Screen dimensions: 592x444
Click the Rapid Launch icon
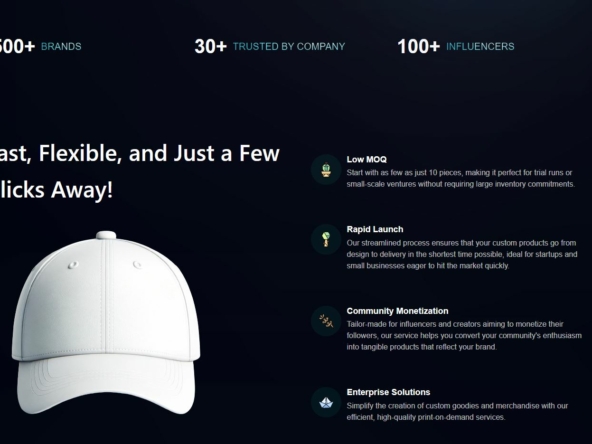pyautogui.click(x=326, y=239)
